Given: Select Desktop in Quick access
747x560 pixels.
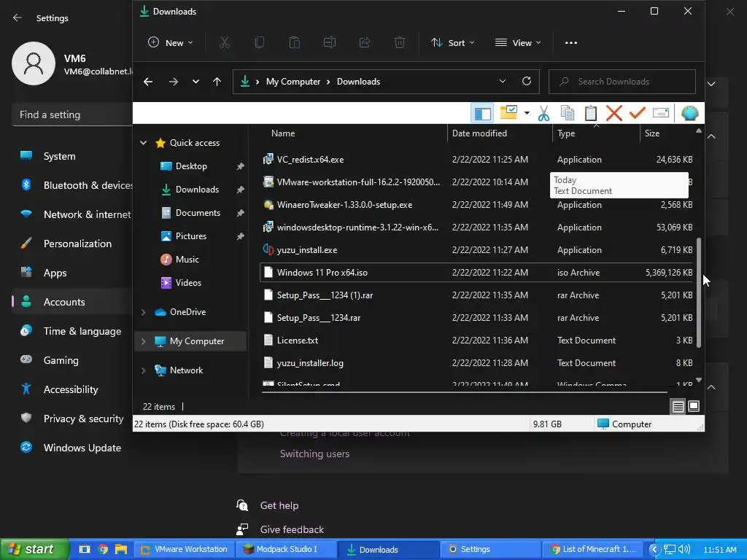Looking at the screenshot, I should click(x=191, y=166).
